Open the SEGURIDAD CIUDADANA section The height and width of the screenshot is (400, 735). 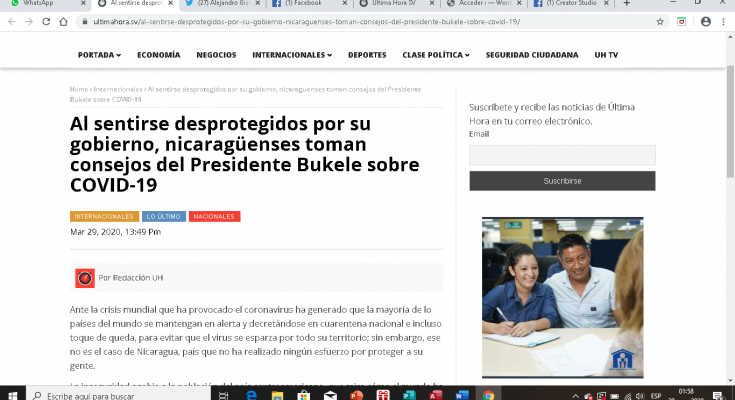[532, 55]
